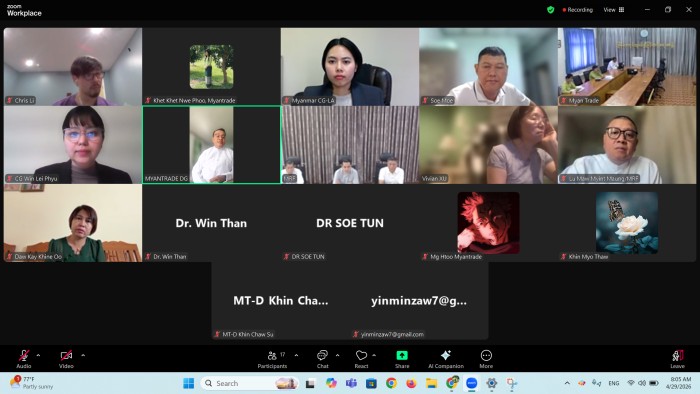Screen dimensions: 700x394
Task: Open the React emoji menu
Action: coord(361,358)
